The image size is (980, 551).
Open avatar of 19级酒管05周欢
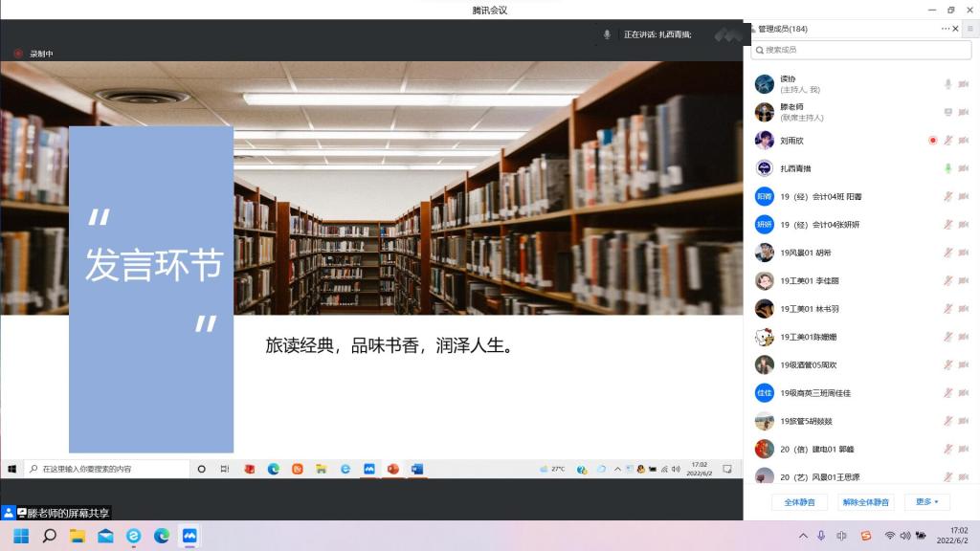click(765, 364)
